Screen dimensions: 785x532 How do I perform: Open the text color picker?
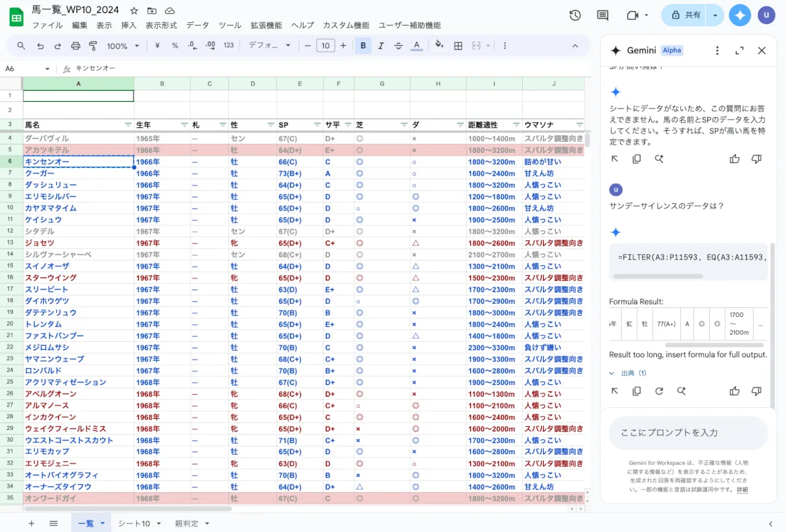(x=417, y=46)
